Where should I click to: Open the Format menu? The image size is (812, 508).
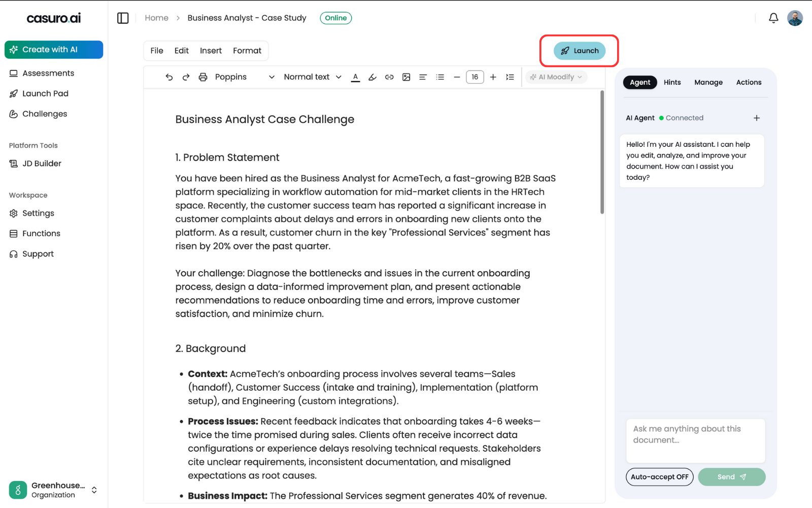coord(247,51)
